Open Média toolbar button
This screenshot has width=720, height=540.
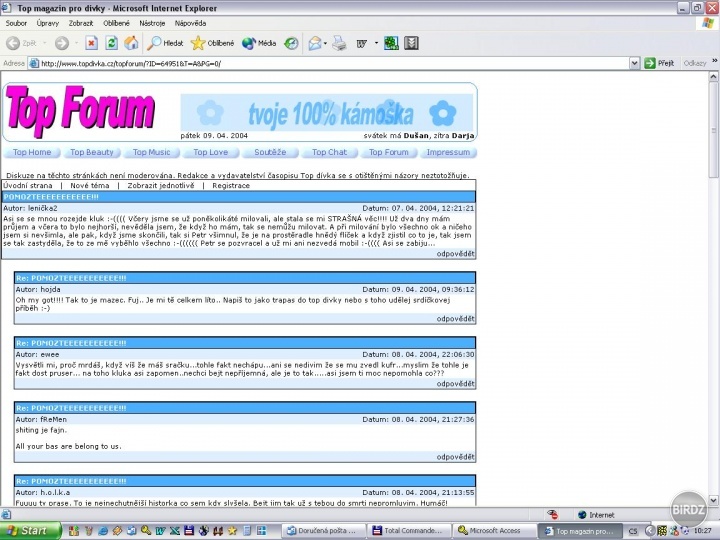click(x=259, y=43)
